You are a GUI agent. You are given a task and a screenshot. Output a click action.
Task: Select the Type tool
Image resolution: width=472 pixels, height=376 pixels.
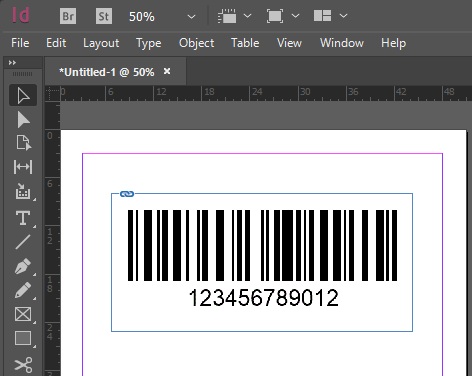[x=23, y=218]
